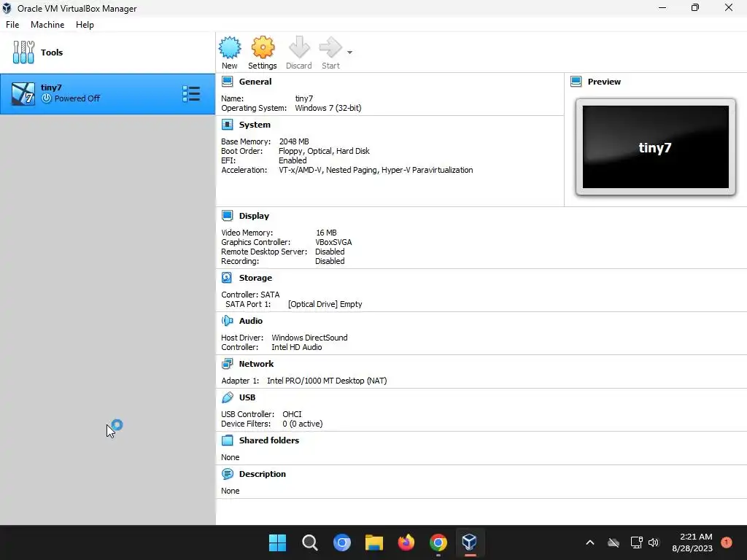
Task: Open File Explorer from the taskbar
Action: [x=374, y=542]
